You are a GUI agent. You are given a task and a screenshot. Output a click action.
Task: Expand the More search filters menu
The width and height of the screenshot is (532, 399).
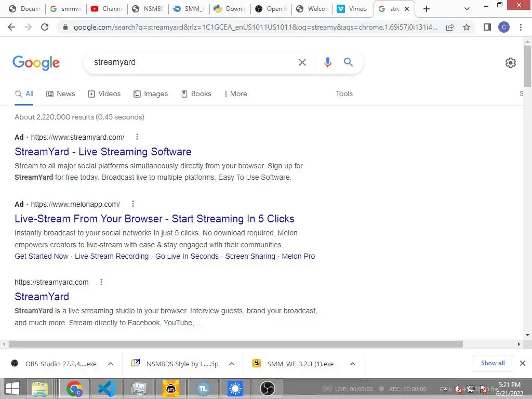235,94
